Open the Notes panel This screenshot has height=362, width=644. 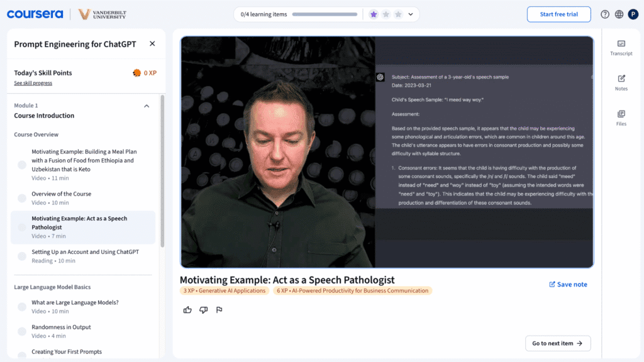621,82
